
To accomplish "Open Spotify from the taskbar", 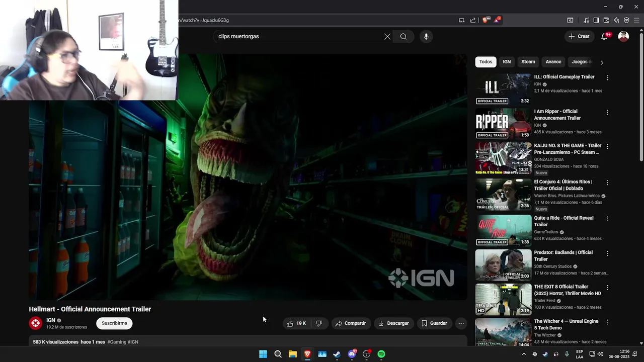I will pos(381,354).
